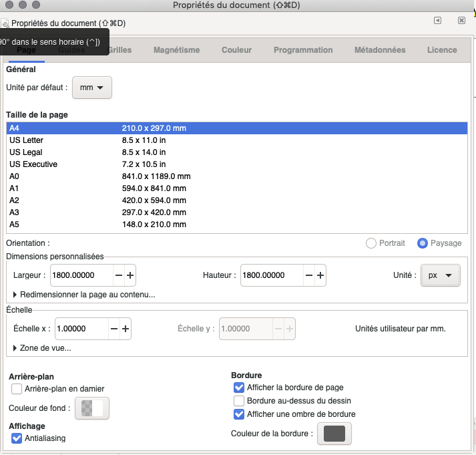476x455 pixels.
Task: Open the Magnétisme tab
Action: pos(177,50)
